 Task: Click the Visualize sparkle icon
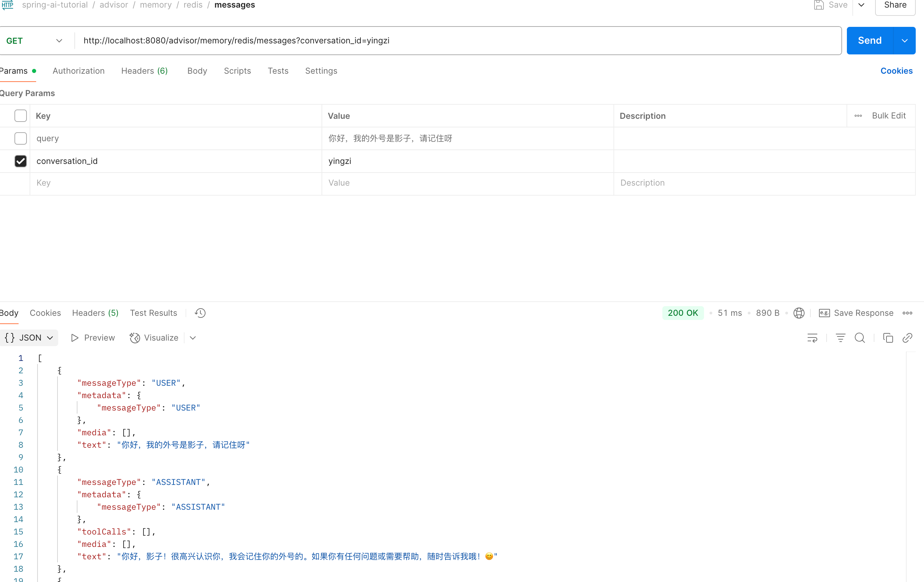click(134, 338)
